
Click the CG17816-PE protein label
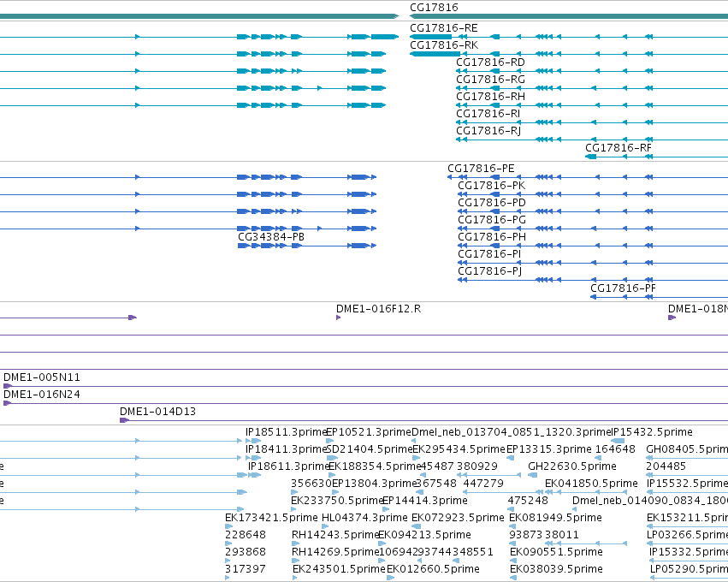(x=481, y=168)
